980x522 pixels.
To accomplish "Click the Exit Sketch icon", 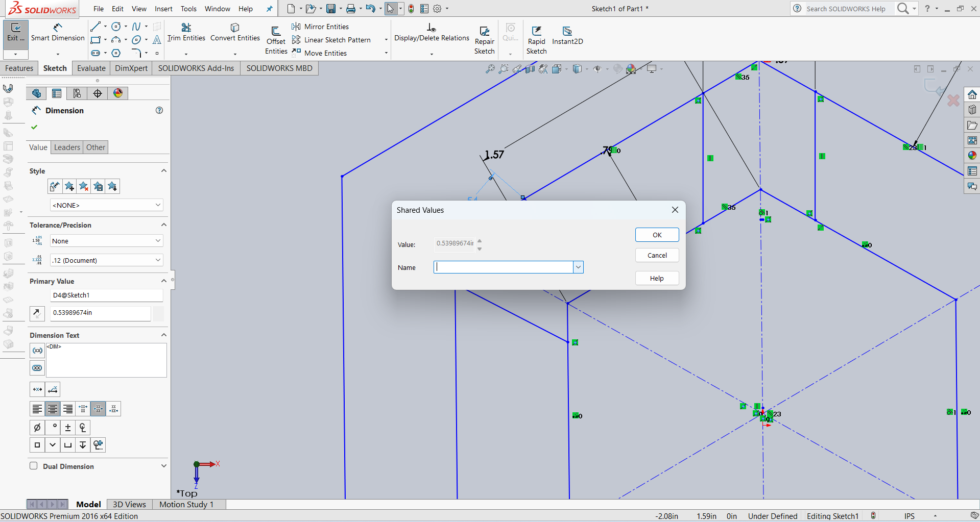I will (16, 33).
